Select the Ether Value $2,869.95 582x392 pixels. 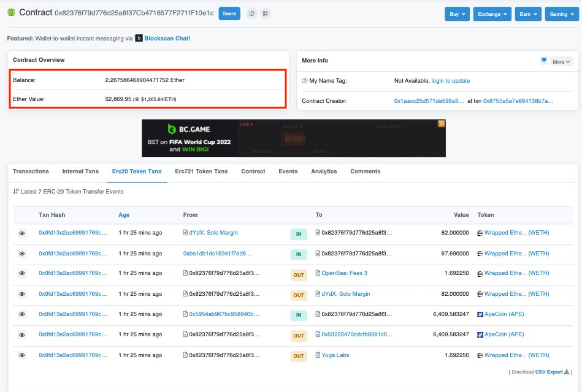click(118, 99)
